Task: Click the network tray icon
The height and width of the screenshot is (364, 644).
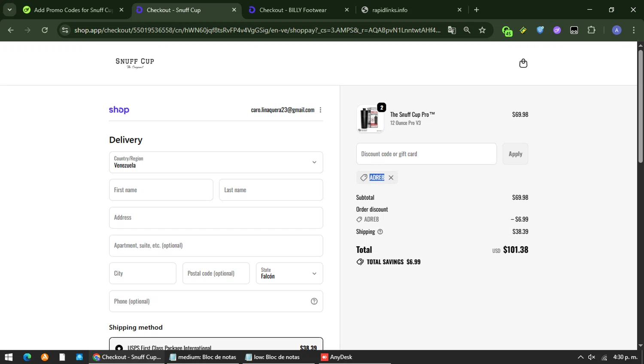Action: (x=604, y=357)
